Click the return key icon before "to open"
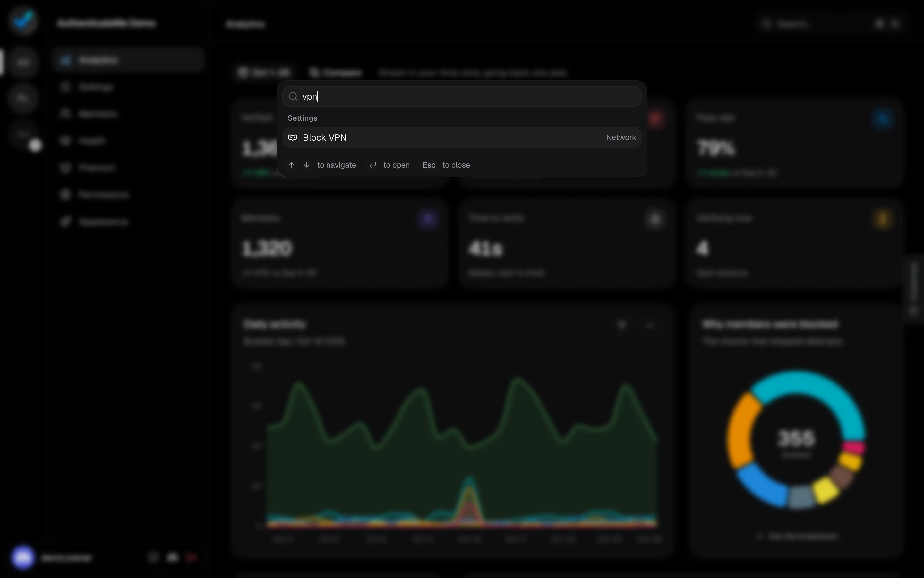The height and width of the screenshot is (578, 924). 373,165
